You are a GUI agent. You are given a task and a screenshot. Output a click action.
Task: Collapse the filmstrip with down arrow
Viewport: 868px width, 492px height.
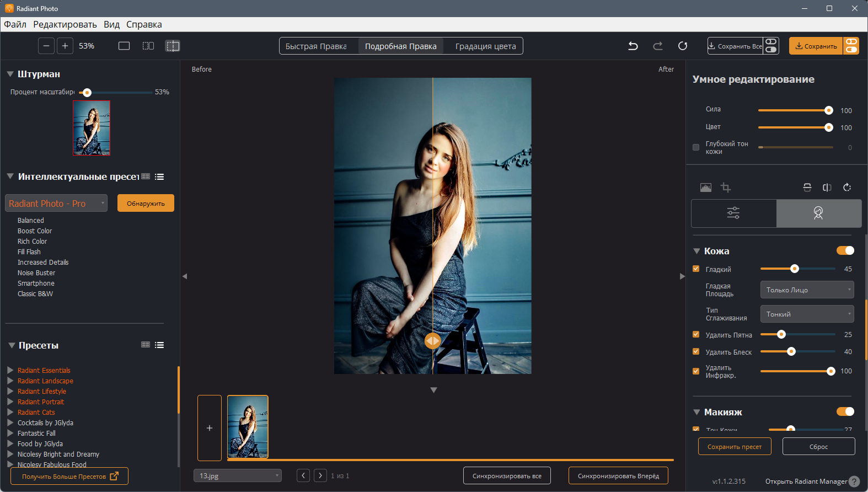(434, 390)
